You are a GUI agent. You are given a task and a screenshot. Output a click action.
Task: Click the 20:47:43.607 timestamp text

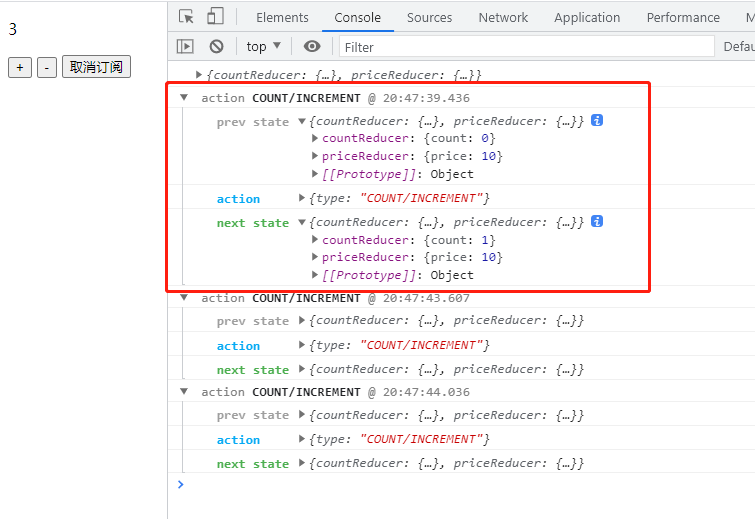tap(426, 298)
